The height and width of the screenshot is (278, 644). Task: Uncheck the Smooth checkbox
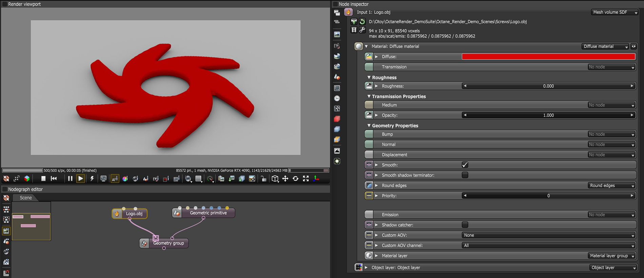465,165
